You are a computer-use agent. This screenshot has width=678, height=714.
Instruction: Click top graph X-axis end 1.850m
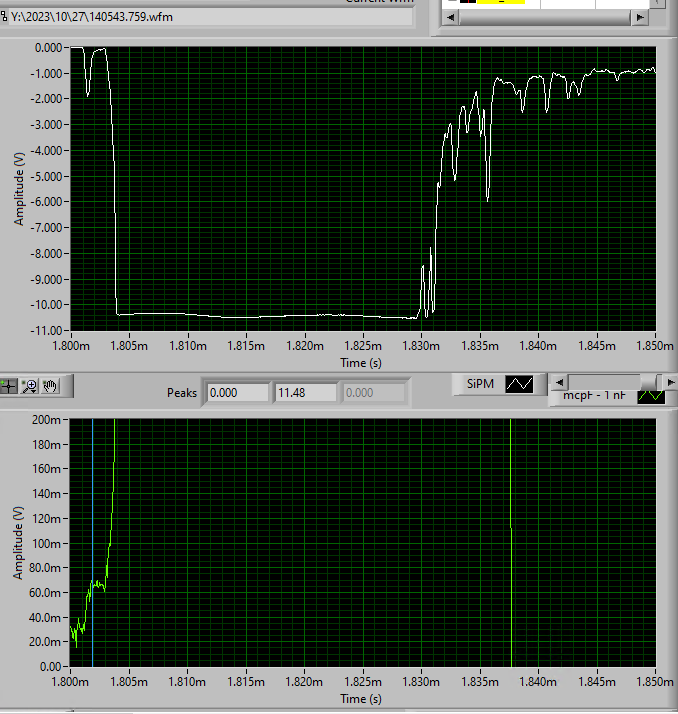[x=655, y=346]
